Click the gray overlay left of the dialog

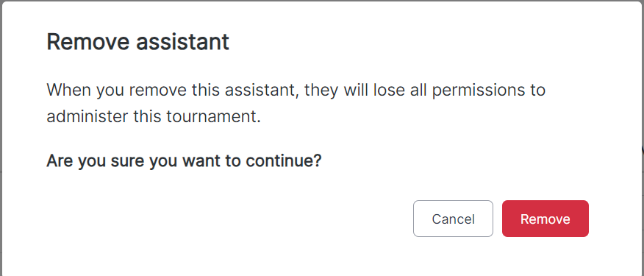coord(1,124)
